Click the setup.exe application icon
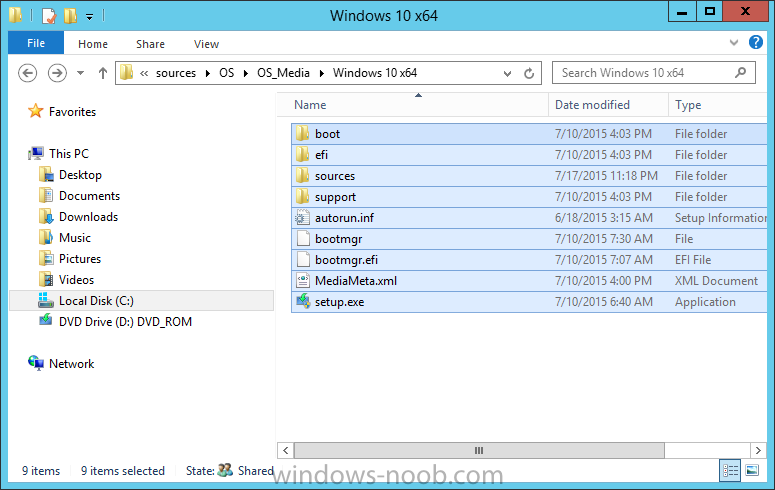Image resolution: width=775 pixels, height=490 pixels. (x=303, y=301)
